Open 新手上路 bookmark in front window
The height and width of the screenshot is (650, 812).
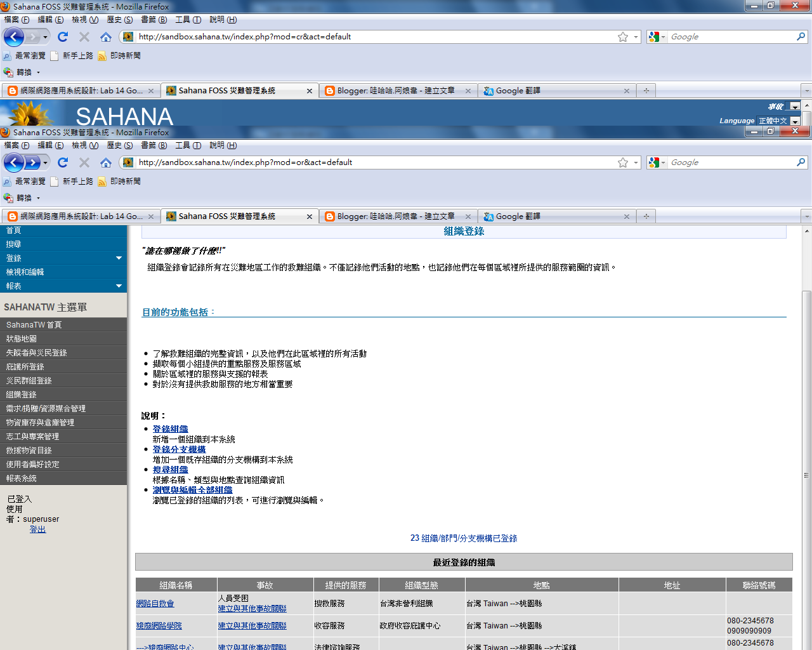tap(71, 182)
